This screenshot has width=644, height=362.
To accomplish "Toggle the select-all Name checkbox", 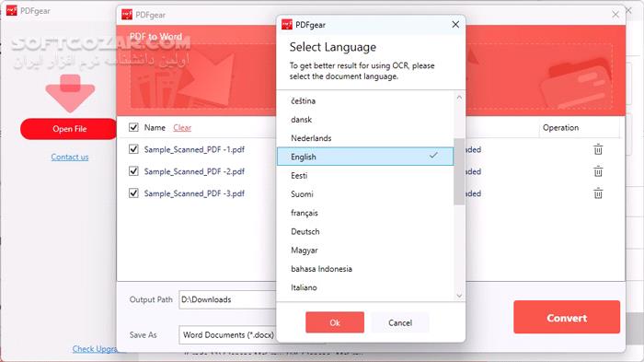I will (x=133, y=127).
